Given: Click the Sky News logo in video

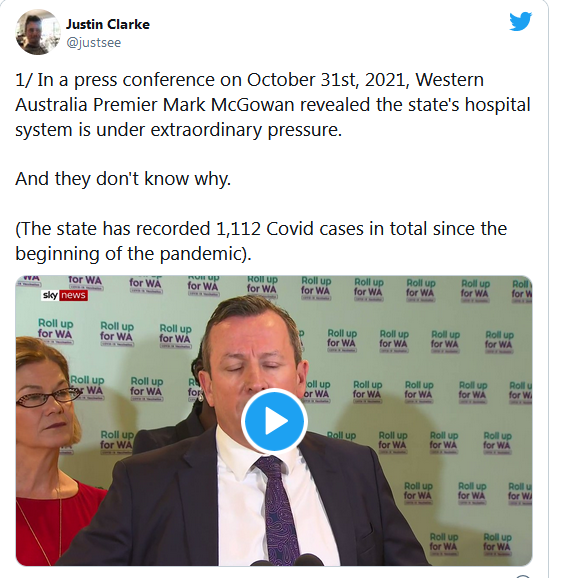Looking at the screenshot, I should [x=64, y=295].
